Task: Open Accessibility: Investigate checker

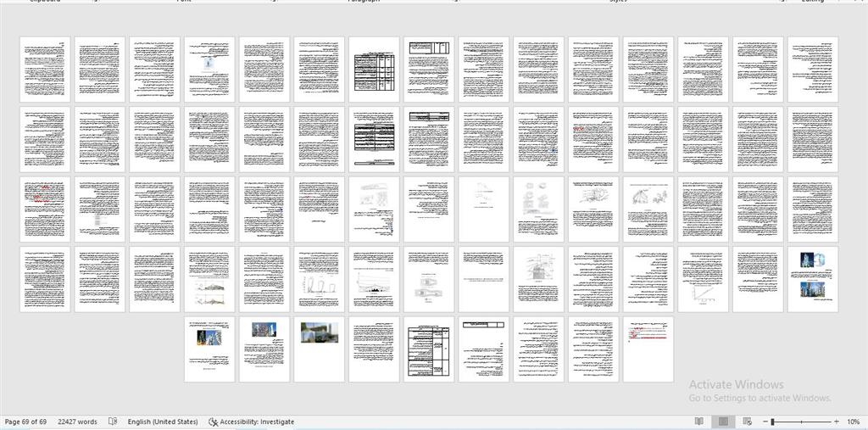Action: [x=251, y=422]
